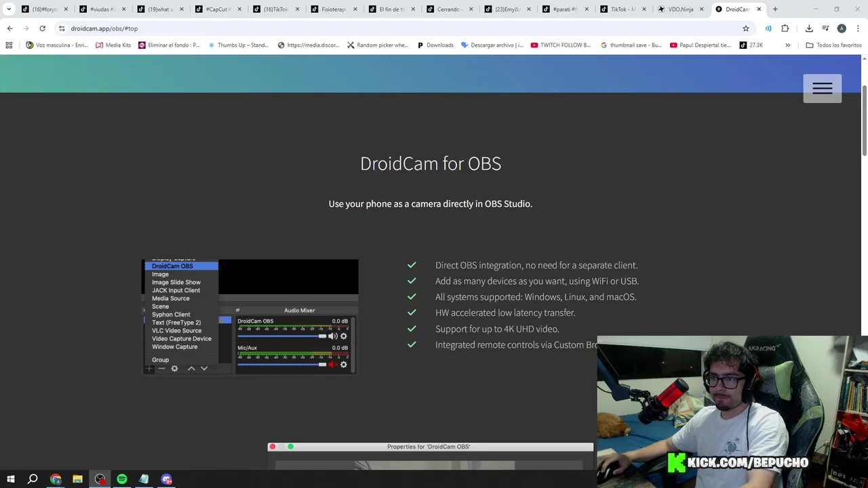Open File Explorer from the taskbar
This screenshot has width=868, height=488.
(77, 479)
